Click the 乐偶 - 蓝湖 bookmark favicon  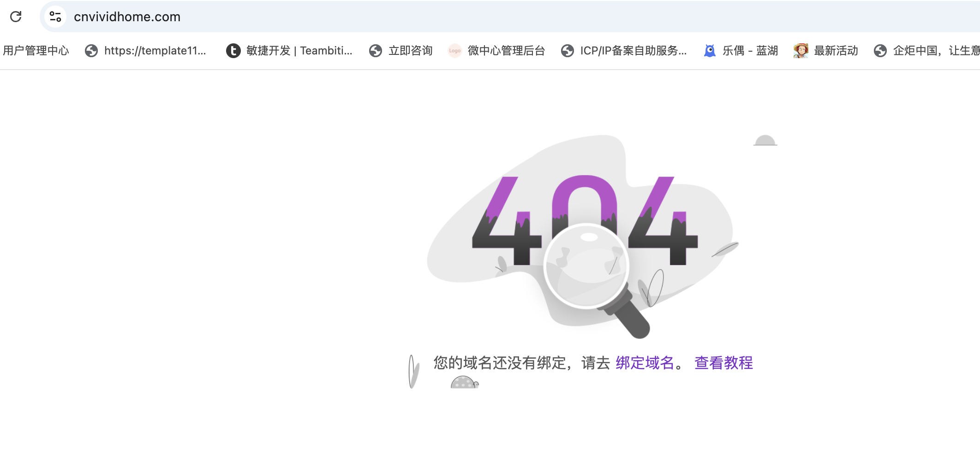[710, 51]
